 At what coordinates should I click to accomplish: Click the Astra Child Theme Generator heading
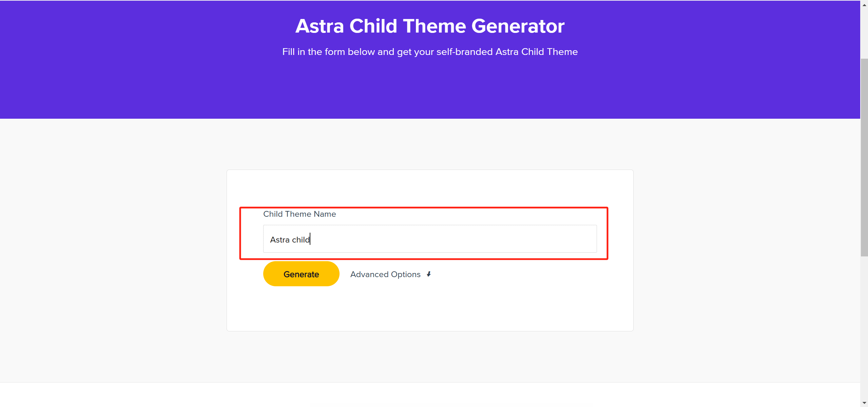429,26
